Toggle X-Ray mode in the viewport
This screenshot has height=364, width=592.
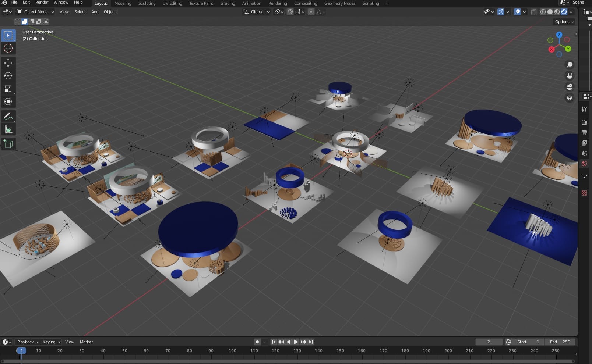tap(533, 12)
